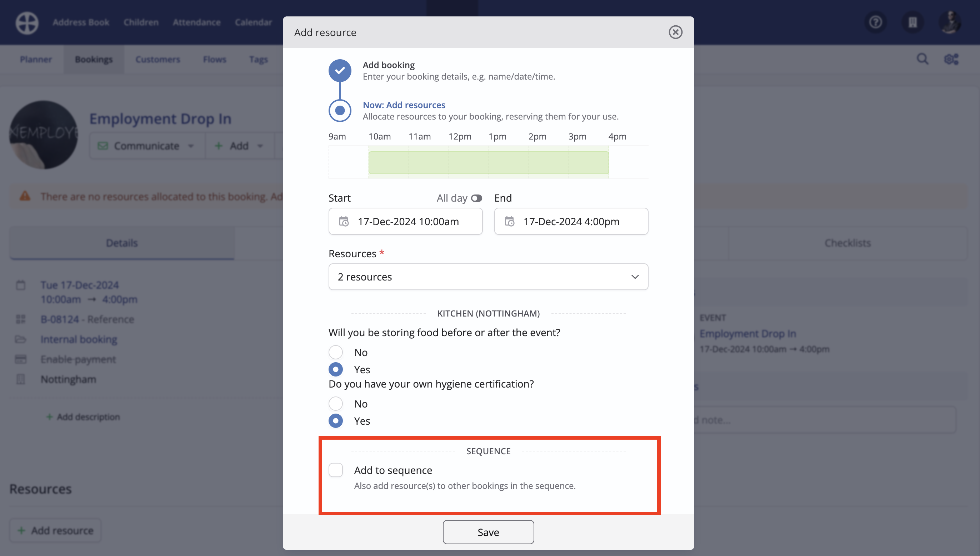
Task: Open the Checklists tab
Action: click(847, 243)
